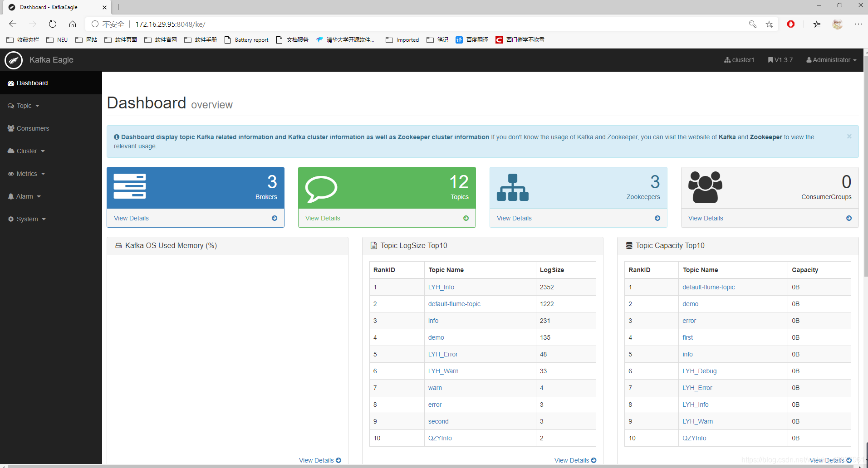Image resolution: width=868 pixels, height=468 pixels.
Task: Click Topics View Details arrow icon
Action: (466, 218)
